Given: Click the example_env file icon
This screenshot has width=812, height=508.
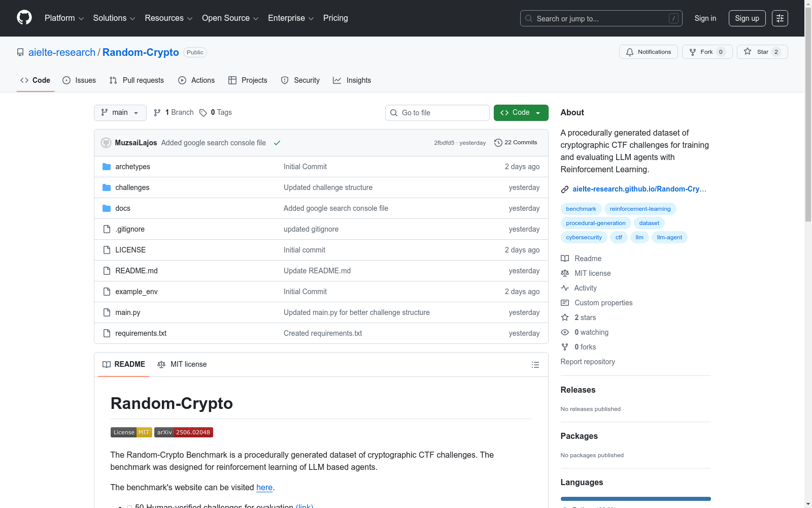Looking at the screenshot, I should (x=107, y=292).
